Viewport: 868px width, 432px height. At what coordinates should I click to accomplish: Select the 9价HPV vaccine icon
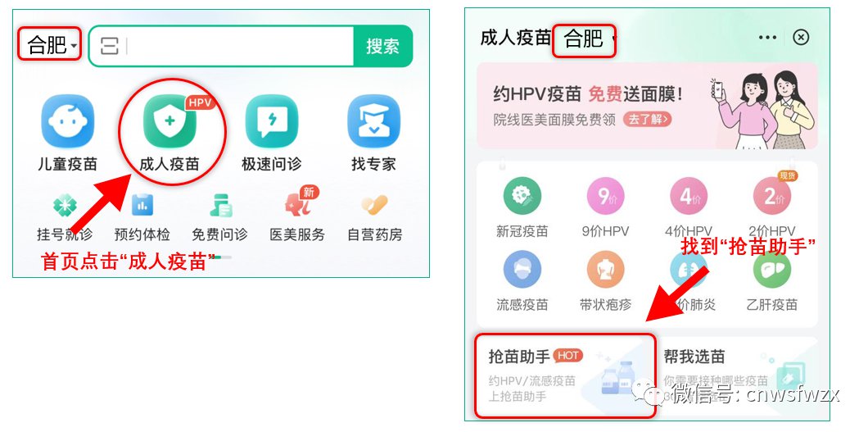pyautogui.click(x=605, y=197)
